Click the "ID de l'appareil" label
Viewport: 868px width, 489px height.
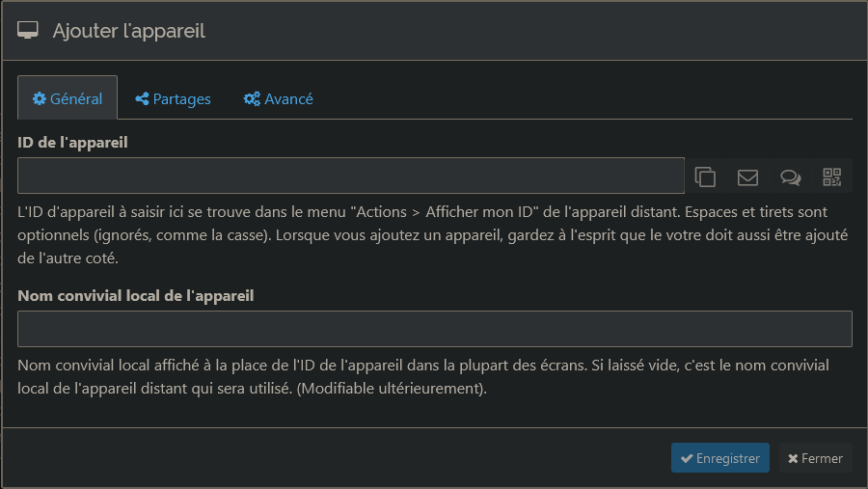[x=72, y=143]
